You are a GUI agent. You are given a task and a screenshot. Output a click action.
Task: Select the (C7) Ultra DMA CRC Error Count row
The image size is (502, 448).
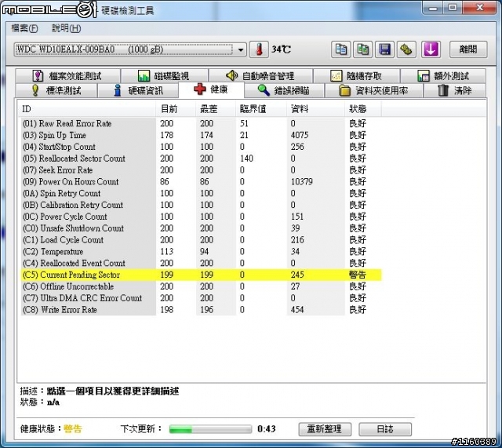click(x=201, y=298)
